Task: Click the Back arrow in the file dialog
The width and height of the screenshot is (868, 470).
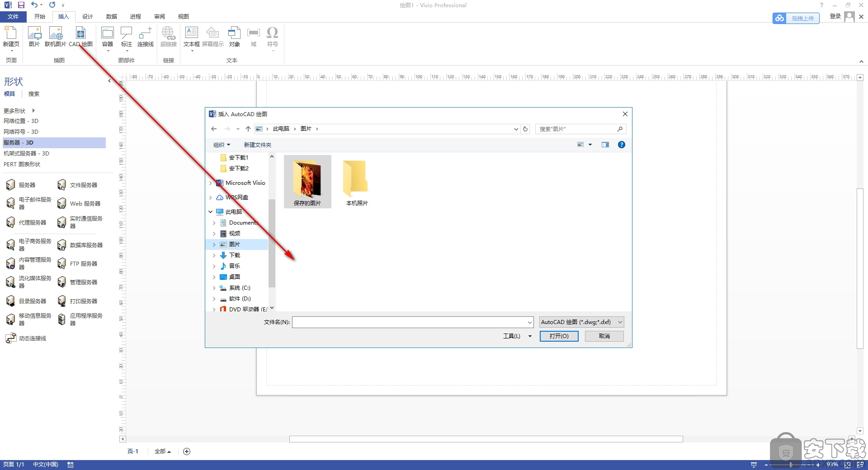Action: [x=214, y=129]
